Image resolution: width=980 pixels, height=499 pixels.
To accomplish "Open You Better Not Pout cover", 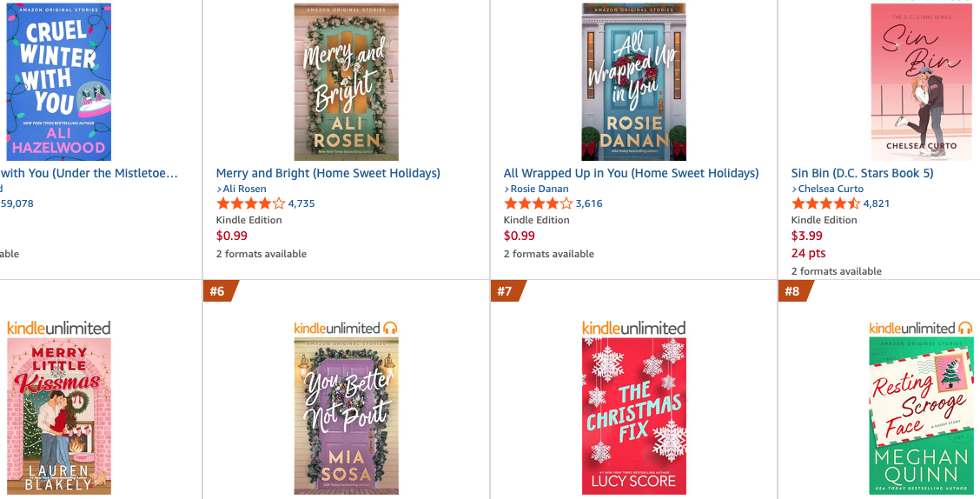I will tap(346, 416).
